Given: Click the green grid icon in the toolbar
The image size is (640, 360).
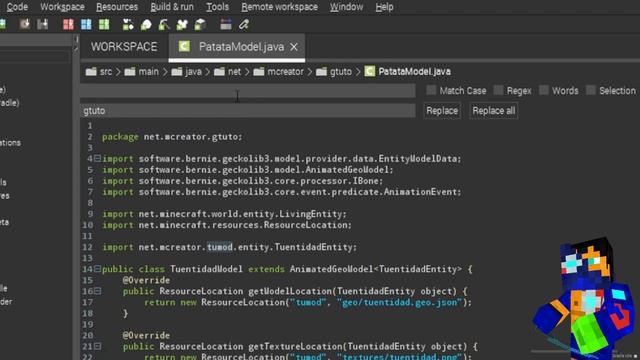Looking at the screenshot, I should pyautogui.click(x=104, y=24).
